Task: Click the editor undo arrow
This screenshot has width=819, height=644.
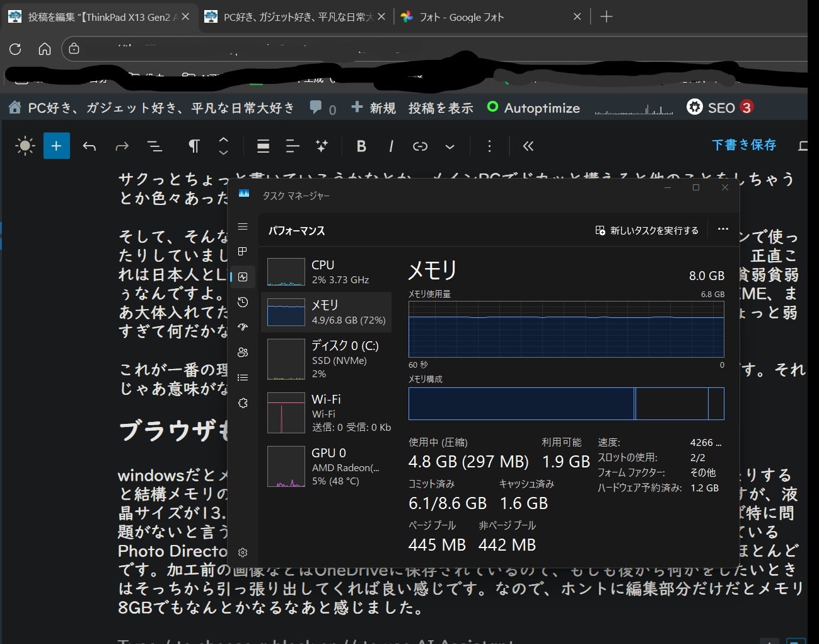Action: pyautogui.click(x=90, y=146)
